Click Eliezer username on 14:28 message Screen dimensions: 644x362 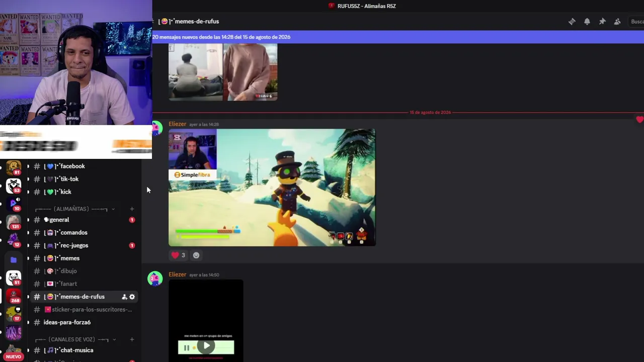[x=178, y=124]
